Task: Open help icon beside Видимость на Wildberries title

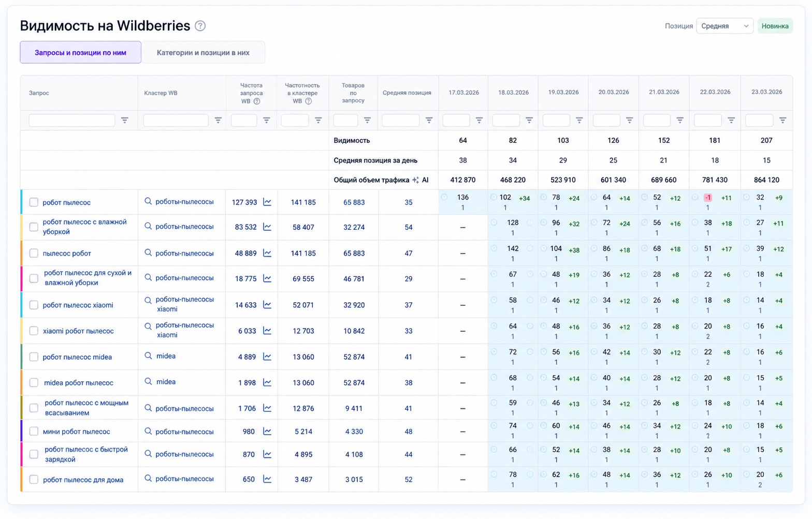Action: [200, 26]
